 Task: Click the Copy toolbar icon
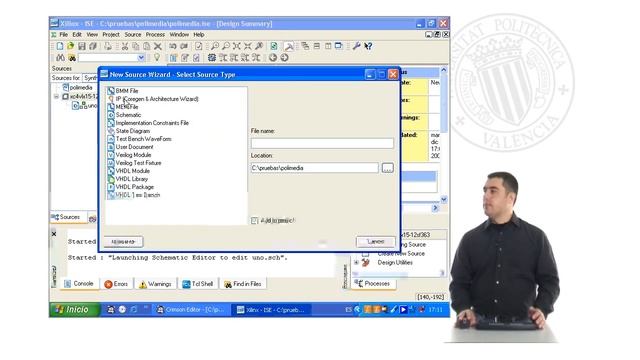click(136, 46)
